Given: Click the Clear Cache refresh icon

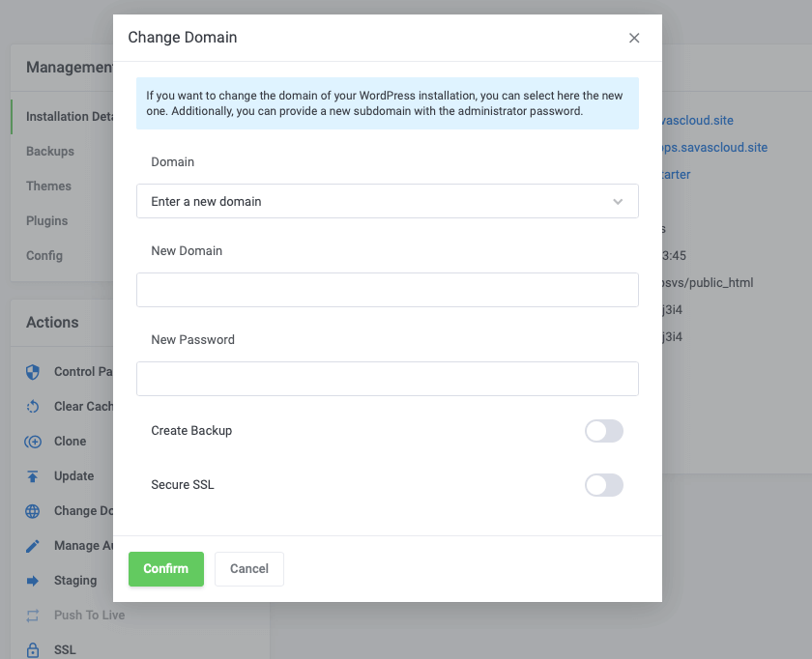Looking at the screenshot, I should (33, 407).
